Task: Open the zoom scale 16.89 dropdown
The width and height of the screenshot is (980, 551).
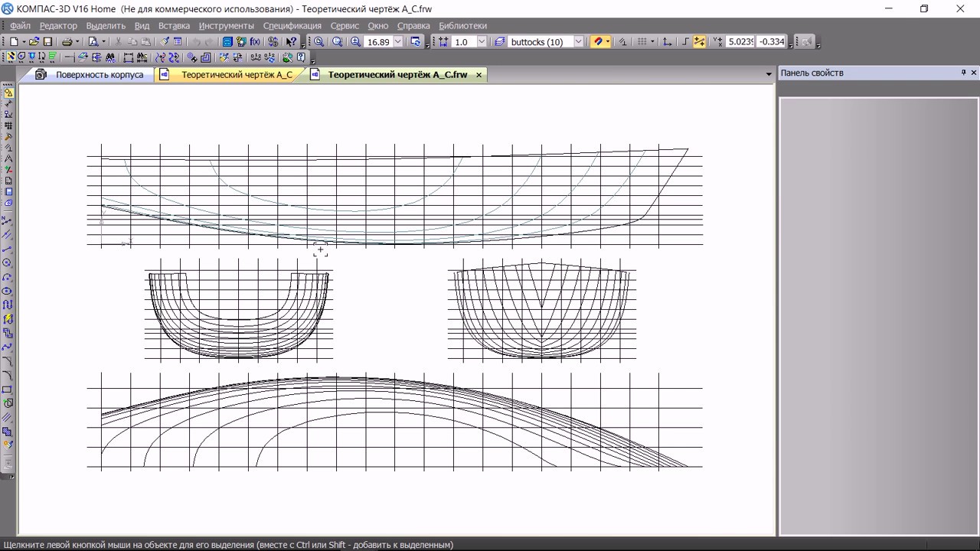Action: 397,41
